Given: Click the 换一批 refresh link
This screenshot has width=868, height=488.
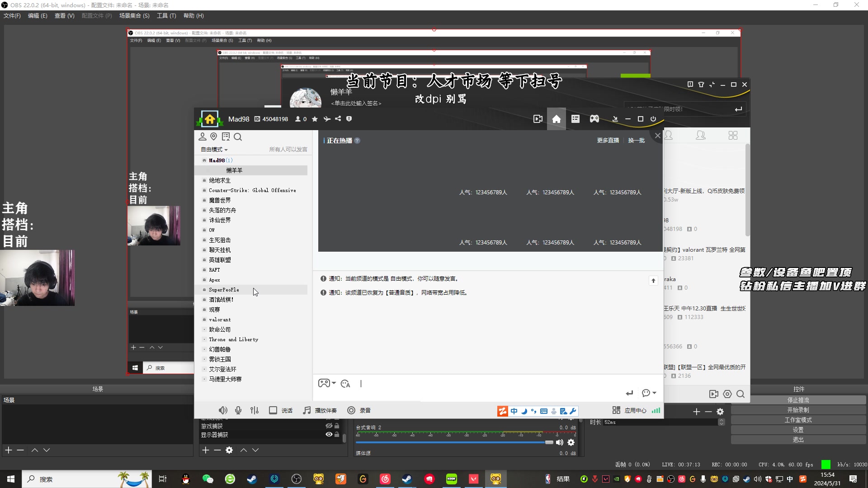Looking at the screenshot, I should tap(637, 141).
